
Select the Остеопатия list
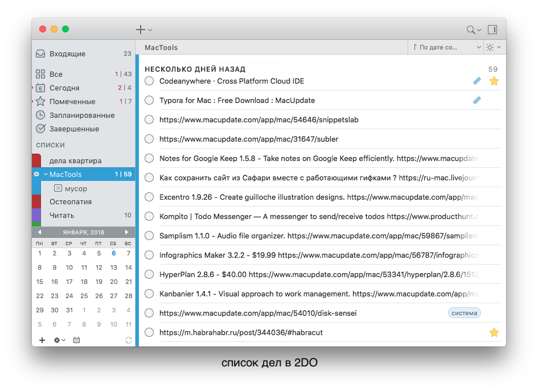[83, 201]
